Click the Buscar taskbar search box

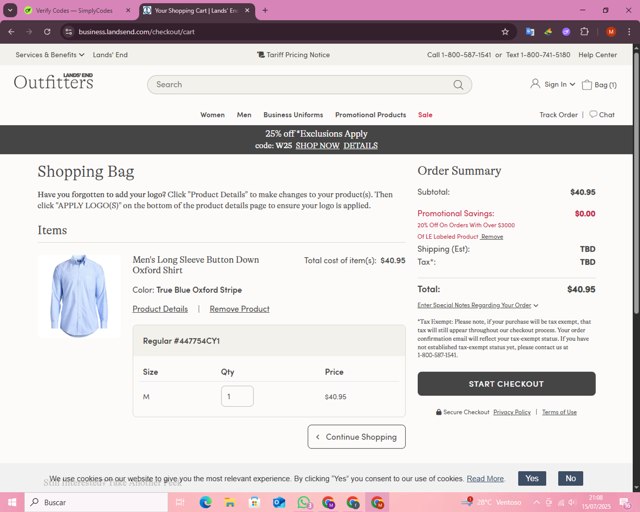click(97, 502)
